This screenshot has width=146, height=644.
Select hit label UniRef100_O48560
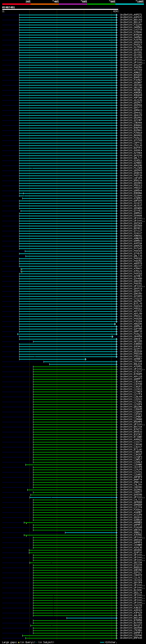coord(131,37)
